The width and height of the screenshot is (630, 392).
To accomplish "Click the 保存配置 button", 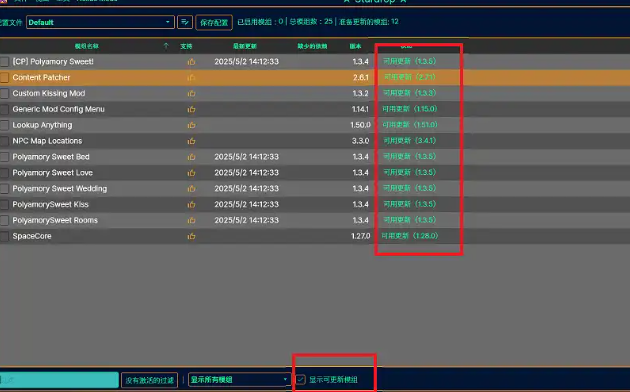I will 214,22.
